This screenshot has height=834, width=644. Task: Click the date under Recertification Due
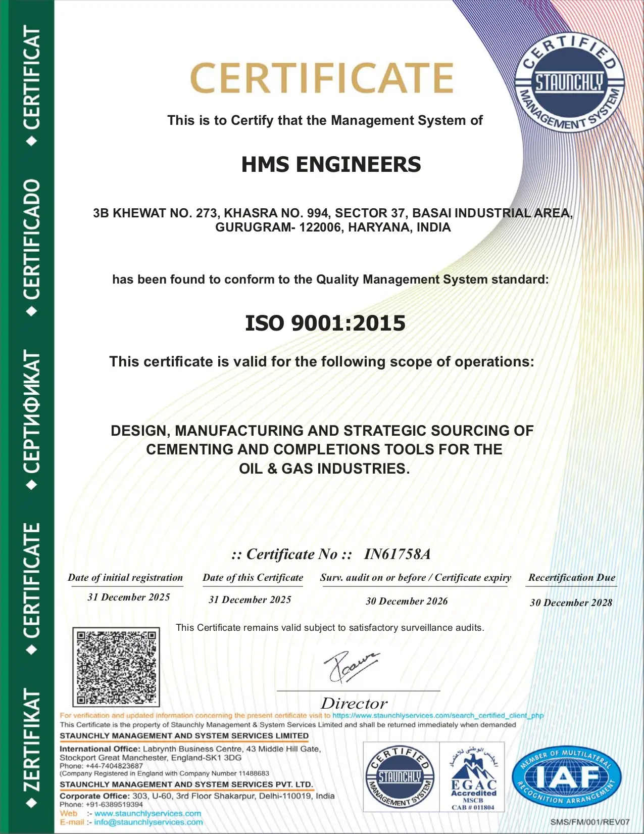click(571, 603)
